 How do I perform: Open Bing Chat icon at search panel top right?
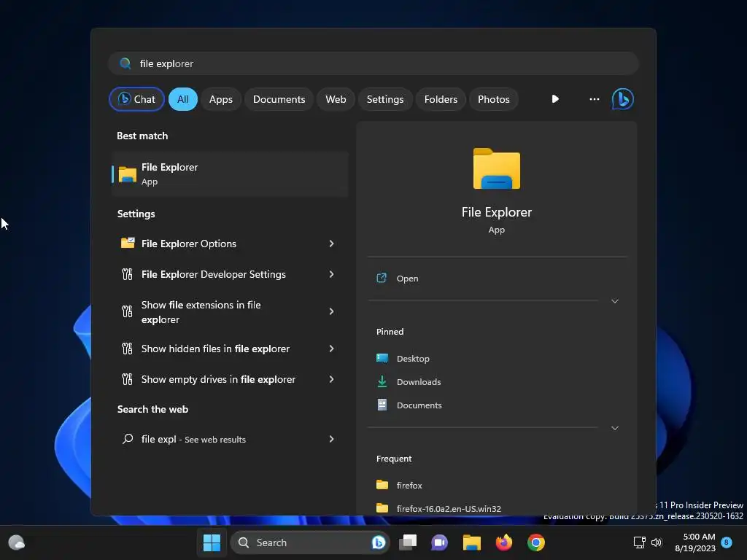623,99
